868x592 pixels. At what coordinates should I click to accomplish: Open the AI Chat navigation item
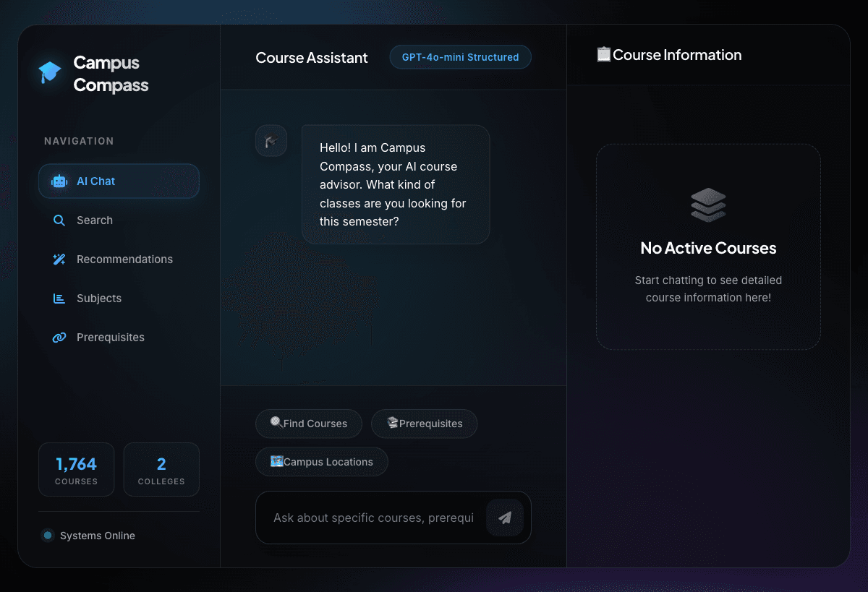point(119,181)
